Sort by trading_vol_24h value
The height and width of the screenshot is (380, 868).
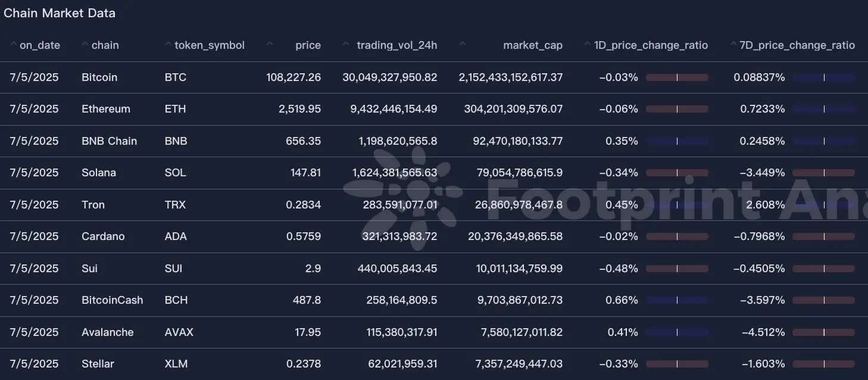click(x=345, y=44)
